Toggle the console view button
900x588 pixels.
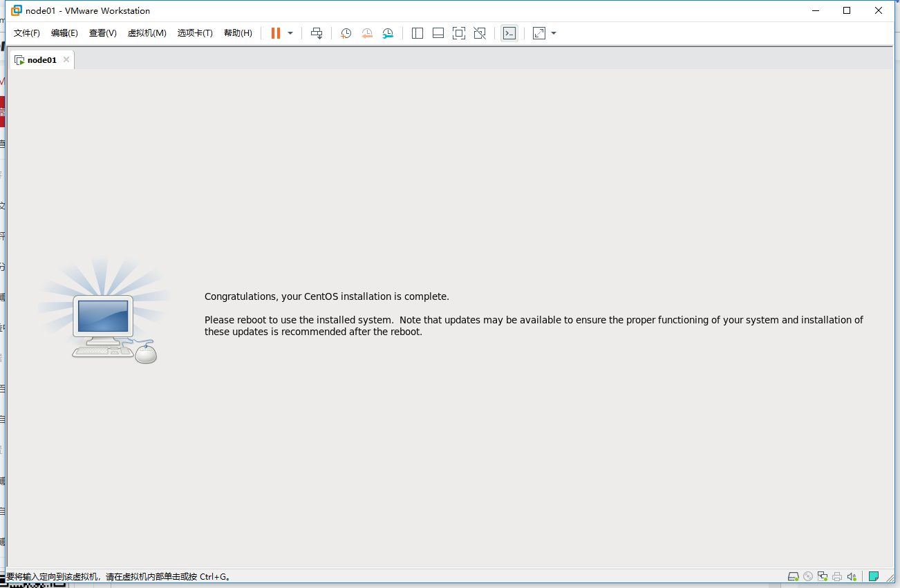[x=509, y=33]
